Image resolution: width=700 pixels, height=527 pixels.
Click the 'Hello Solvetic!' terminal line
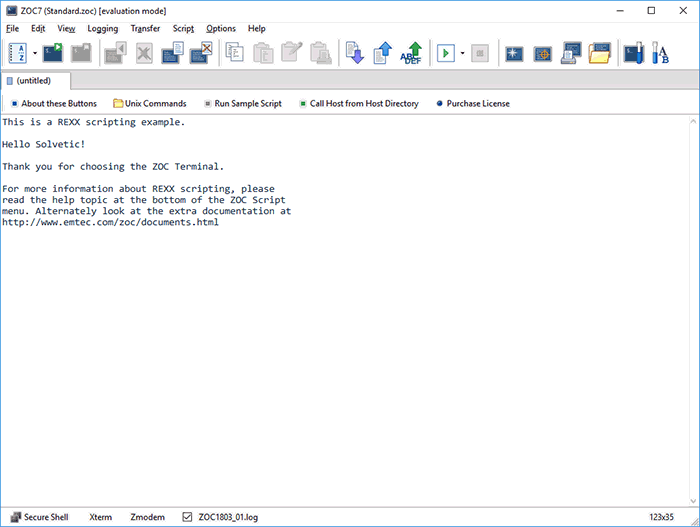point(43,144)
